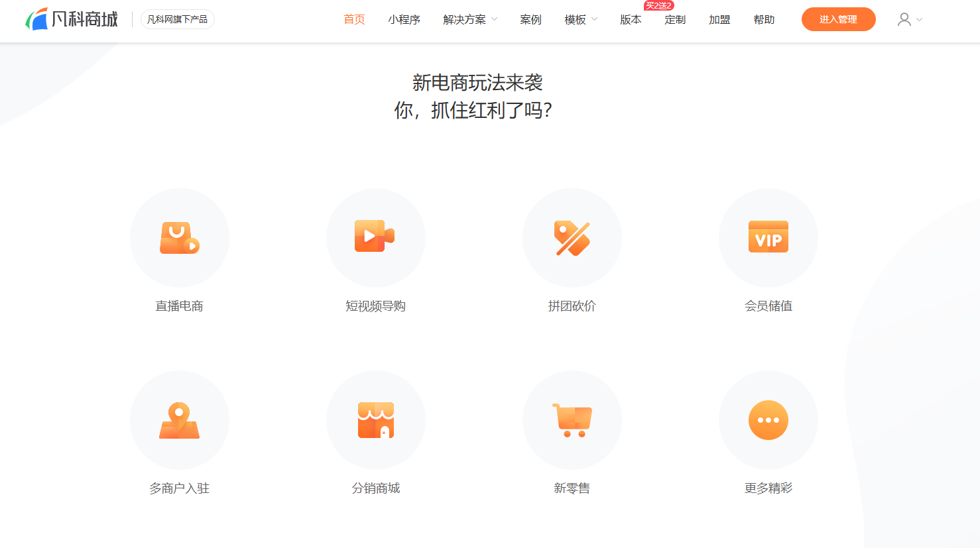
Task: Expand the 模板 dropdown arrow
Action: (594, 19)
